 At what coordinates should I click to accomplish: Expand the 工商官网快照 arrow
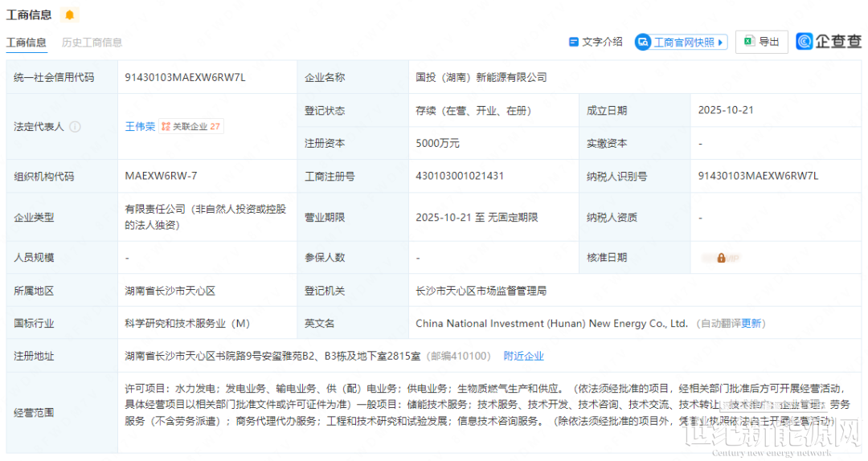720,43
